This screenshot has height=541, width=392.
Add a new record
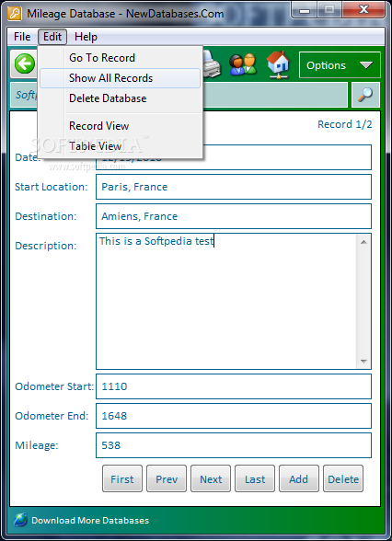pyautogui.click(x=299, y=478)
